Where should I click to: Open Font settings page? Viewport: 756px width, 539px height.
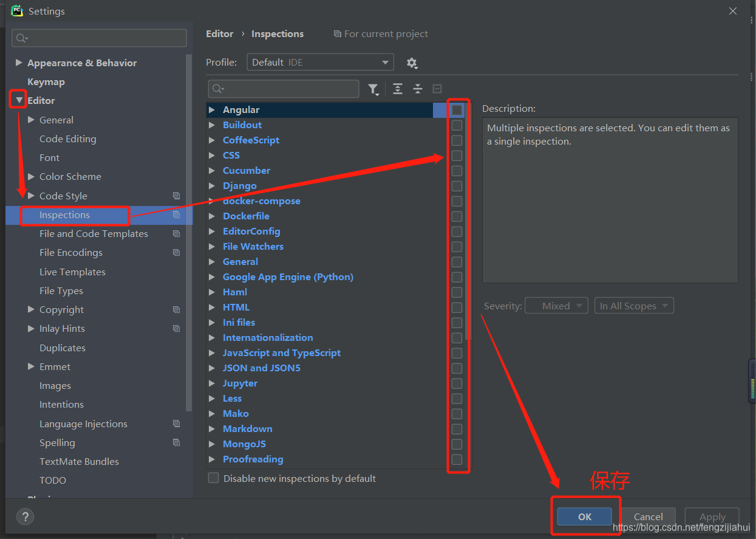(x=49, y=157)
